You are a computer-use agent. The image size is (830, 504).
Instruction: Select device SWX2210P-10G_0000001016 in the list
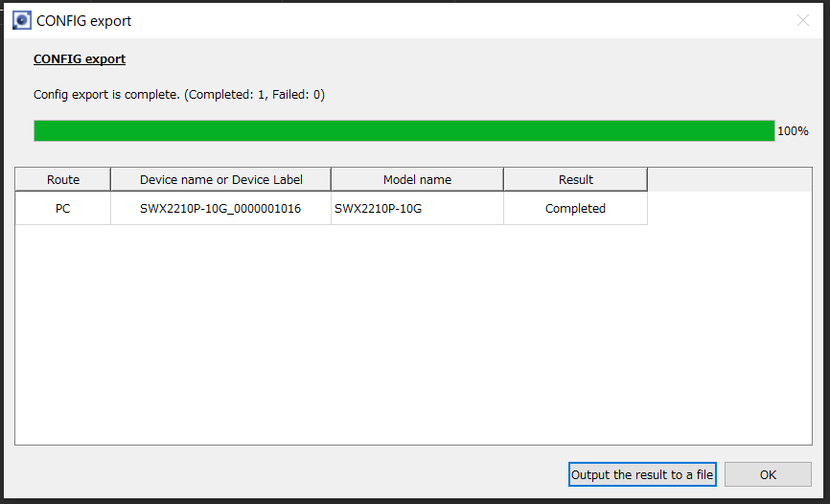tap(220, 209)
